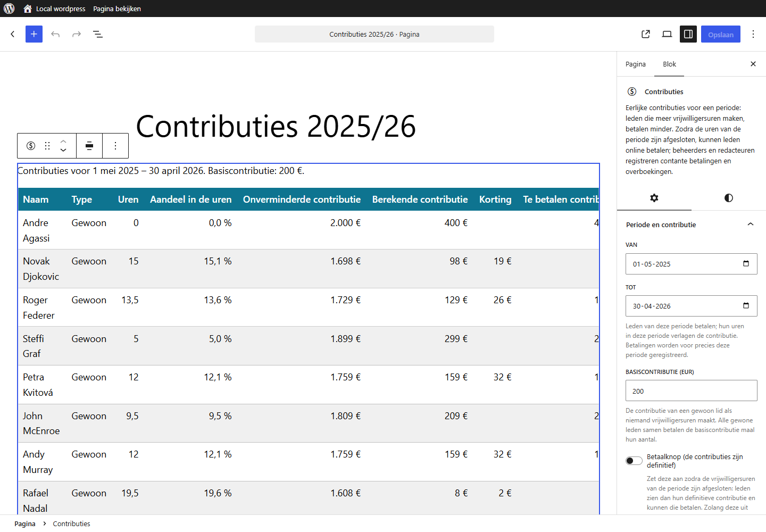This screenshot has height=532, width=766.
Task: Open the editor options three-dot menu
Action: click(753, 34)
